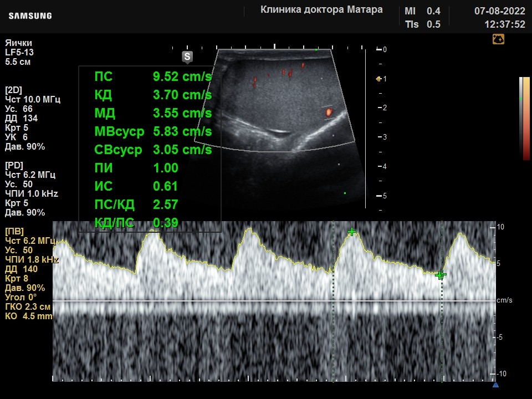The image size is (532, 399).
Task: Click the exam date 07-08-2022
Action: (500, 11)
